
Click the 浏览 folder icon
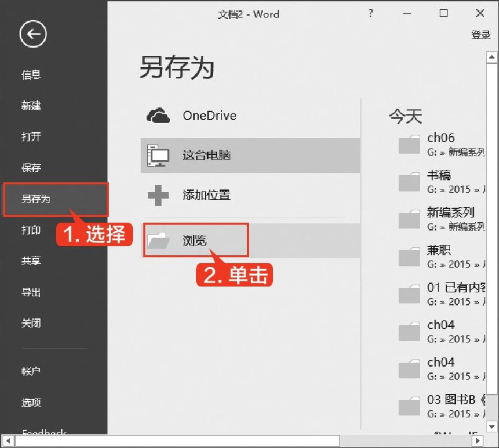click(158, 240)
